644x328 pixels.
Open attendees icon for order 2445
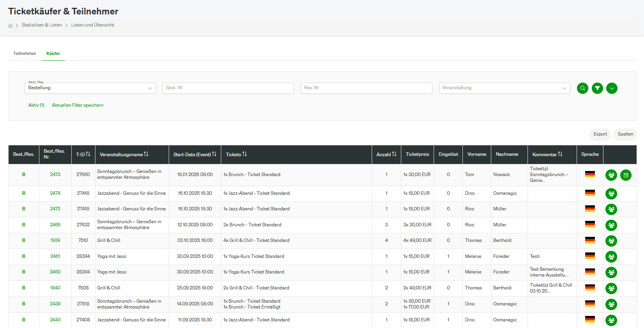coord(611,320)
